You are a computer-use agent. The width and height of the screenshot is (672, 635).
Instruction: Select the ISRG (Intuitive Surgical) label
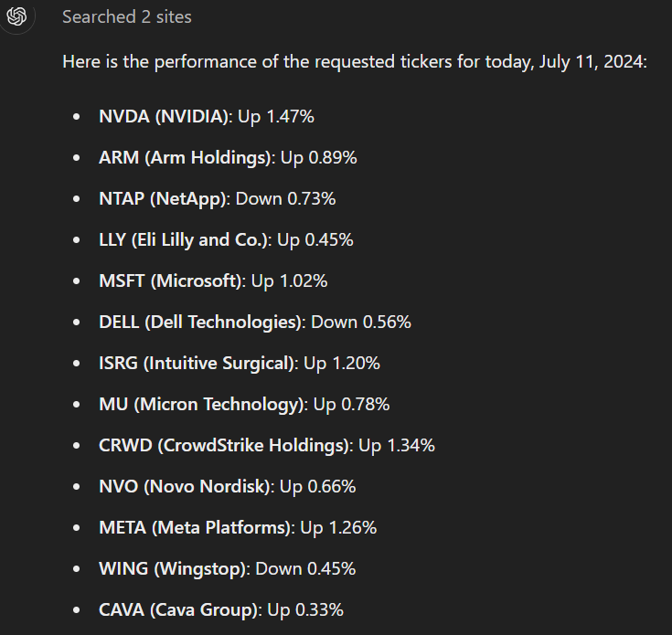pos(198,363)
